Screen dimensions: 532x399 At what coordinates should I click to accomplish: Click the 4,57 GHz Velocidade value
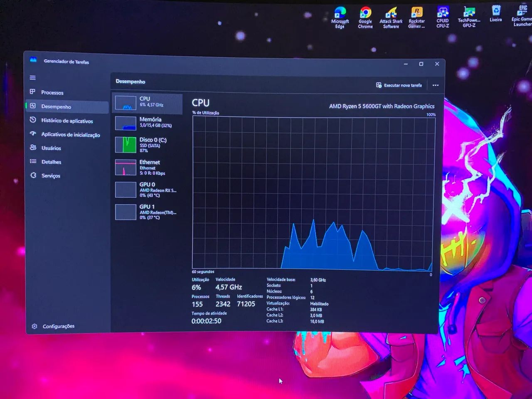click(x=229, y=287)
